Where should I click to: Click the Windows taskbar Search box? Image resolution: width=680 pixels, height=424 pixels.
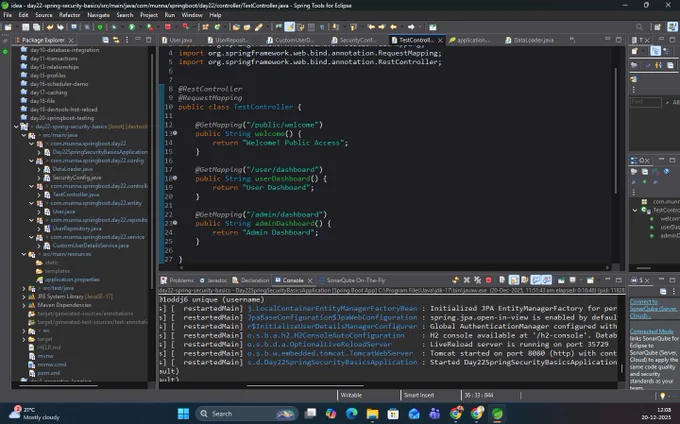pos(247,414)
